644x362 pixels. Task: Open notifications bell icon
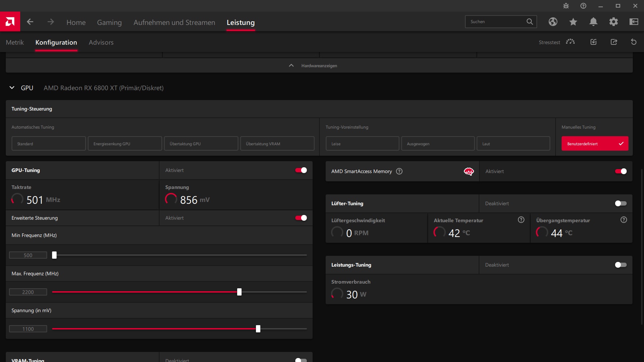coord(593,22)
